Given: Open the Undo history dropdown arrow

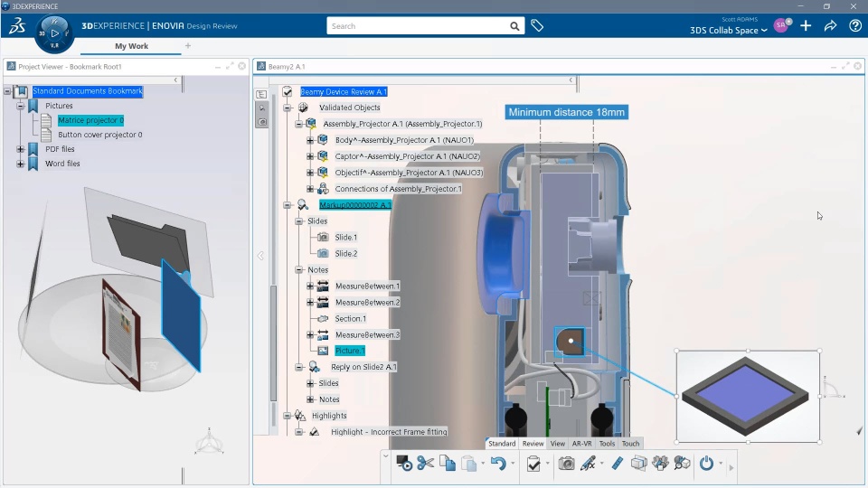Looking at the screenshot, I should pyautogui.click(x=513, y=463).
